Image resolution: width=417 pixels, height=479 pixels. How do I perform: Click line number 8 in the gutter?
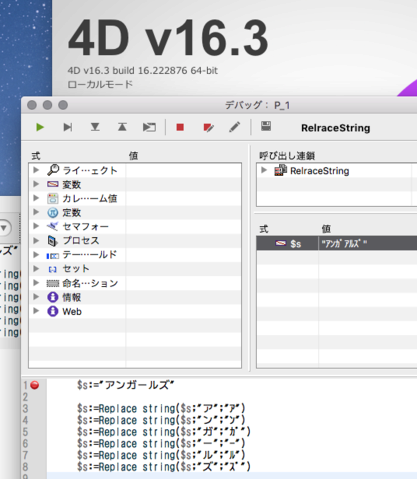[x=25, y=467]
